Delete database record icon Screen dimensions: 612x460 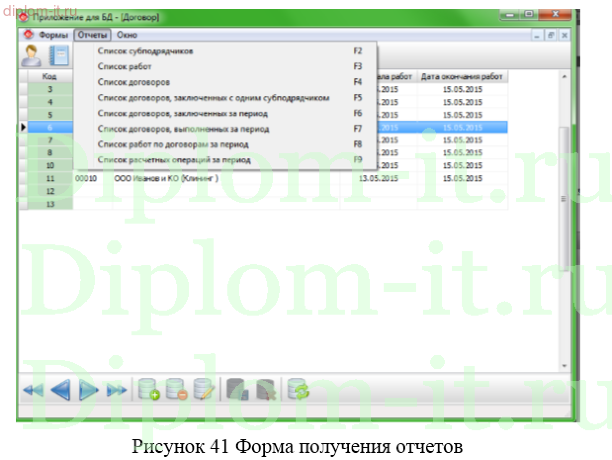pyautogui.click(x=177, y=389)
